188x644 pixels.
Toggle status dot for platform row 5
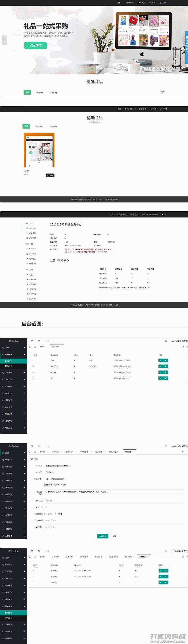pyautogui.click(x=74, y=372)
